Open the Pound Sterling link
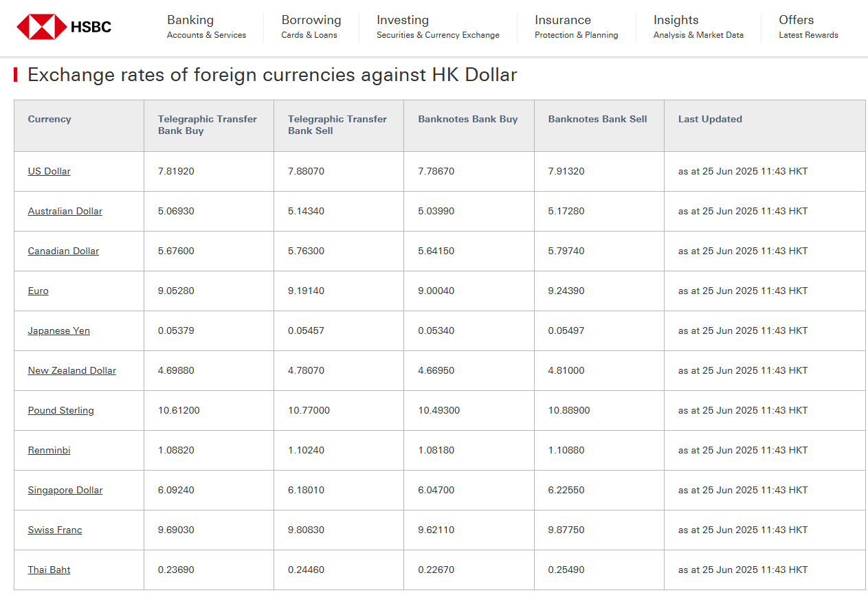 click(x=61, y=410)
